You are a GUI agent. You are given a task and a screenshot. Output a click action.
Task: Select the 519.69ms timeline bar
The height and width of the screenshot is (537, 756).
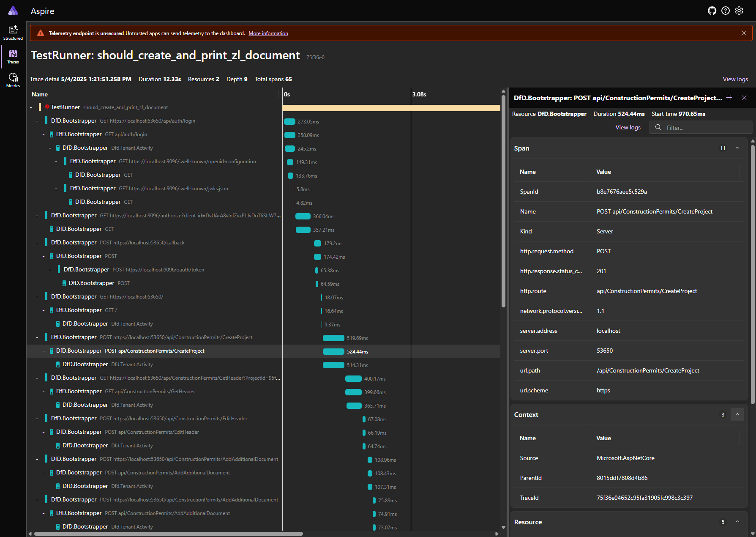(x=334, y=338)
